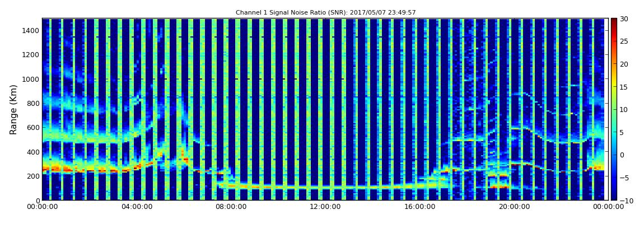Click the colorbar value 20 label

(x=624, y=64)
